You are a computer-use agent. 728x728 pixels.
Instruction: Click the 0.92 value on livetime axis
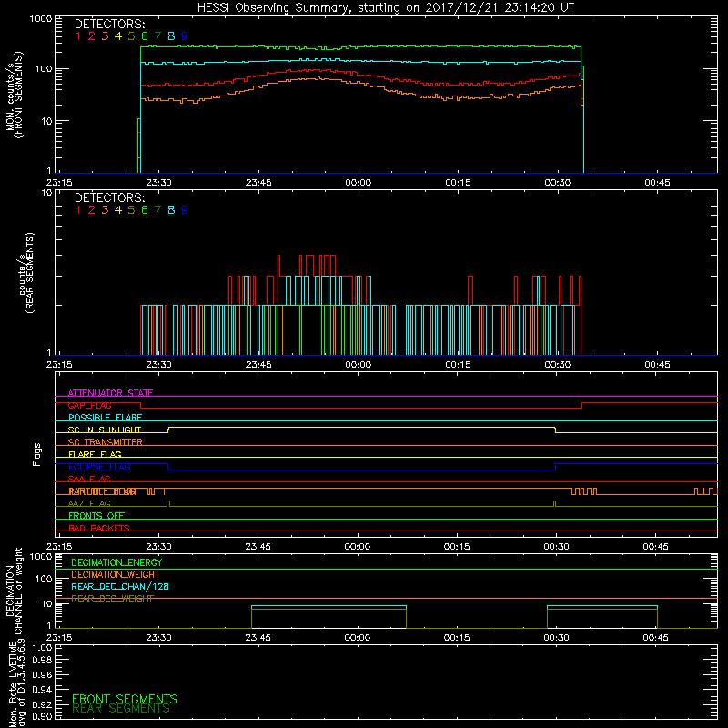coord(42,704)
